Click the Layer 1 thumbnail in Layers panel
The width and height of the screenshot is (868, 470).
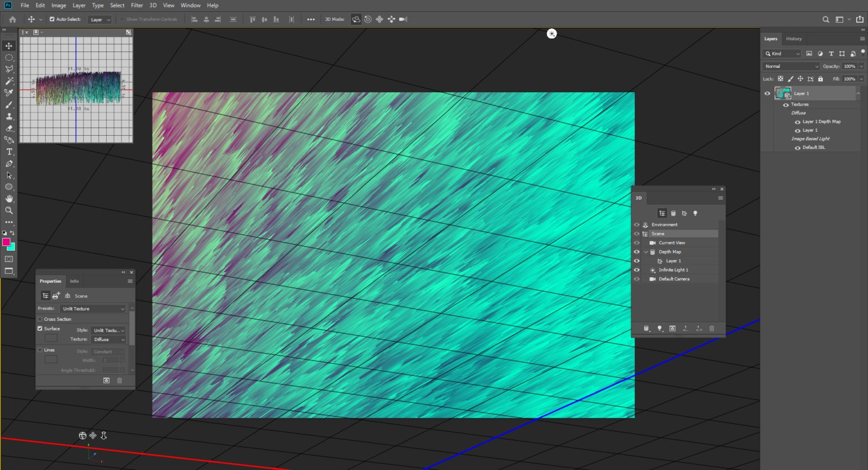click(x=783, y=93)
